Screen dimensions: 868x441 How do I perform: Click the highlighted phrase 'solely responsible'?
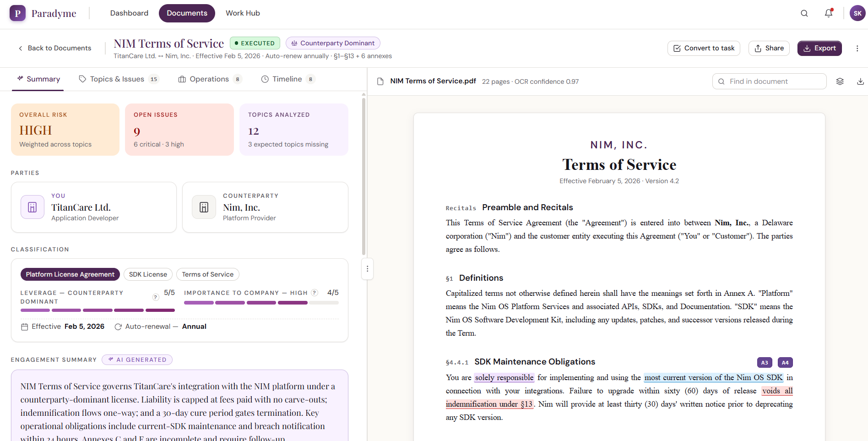[504, 378]
